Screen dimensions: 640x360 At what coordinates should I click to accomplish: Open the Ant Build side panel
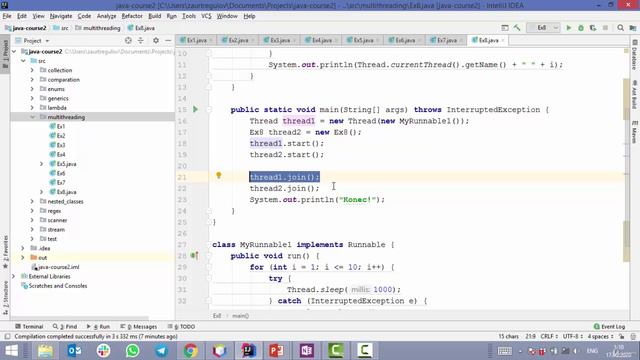[x=635, y=95]
